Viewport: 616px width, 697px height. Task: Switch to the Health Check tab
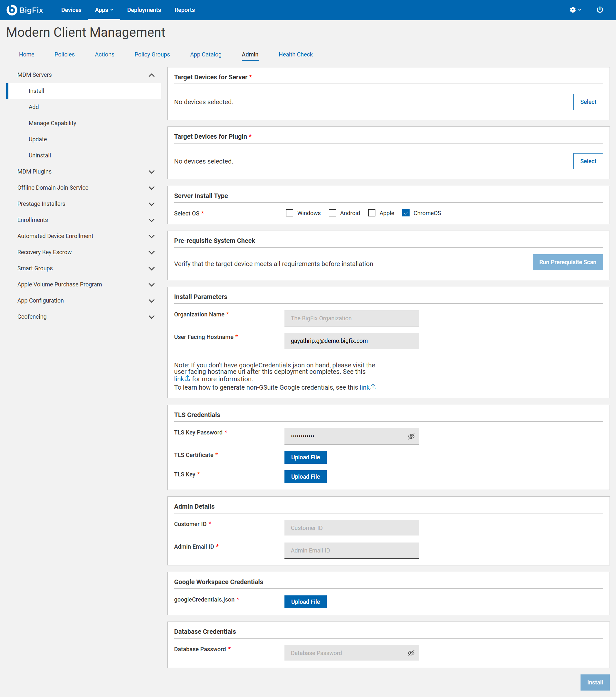click(295, 55)
